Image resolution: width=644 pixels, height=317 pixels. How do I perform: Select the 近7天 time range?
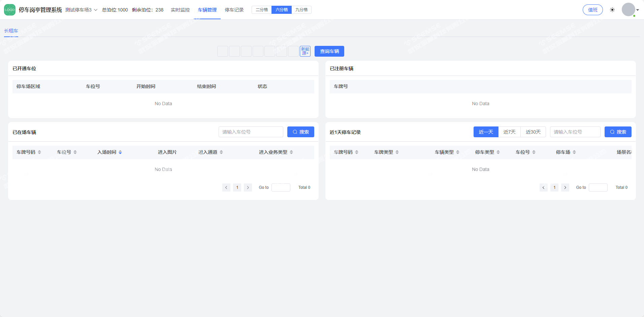coord(509,132)
